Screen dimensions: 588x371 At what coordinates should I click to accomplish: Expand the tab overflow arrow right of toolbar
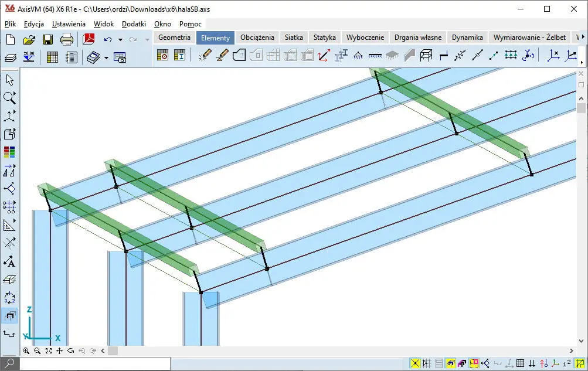point(582,38)
